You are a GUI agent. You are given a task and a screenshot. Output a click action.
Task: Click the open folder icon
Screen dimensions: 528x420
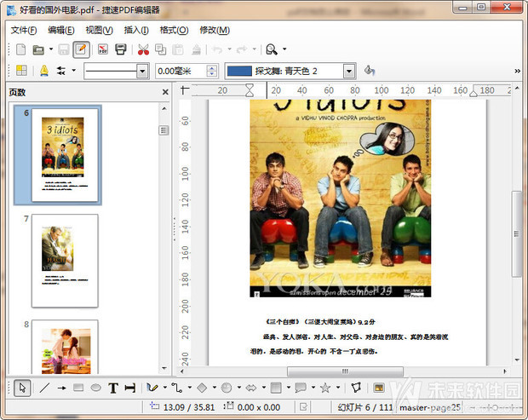38,50
